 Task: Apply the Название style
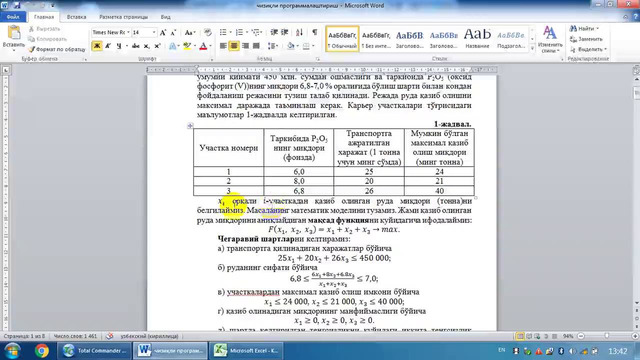tap(477, 39)
